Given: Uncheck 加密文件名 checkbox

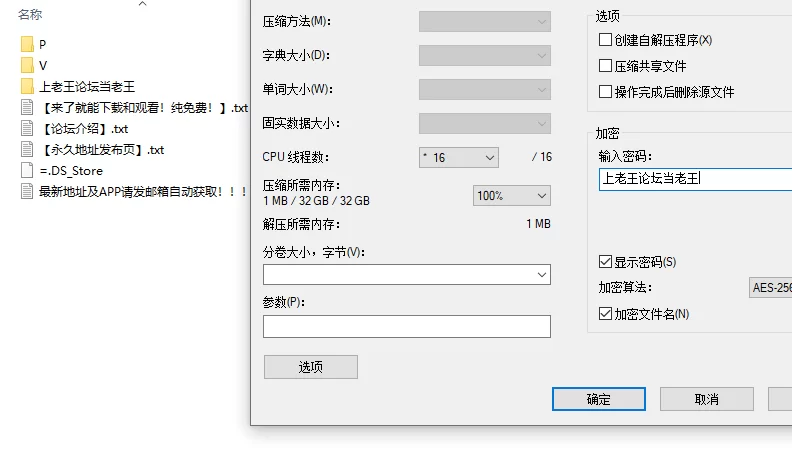Looking at the screenshot, I should [x=605, y=314].
